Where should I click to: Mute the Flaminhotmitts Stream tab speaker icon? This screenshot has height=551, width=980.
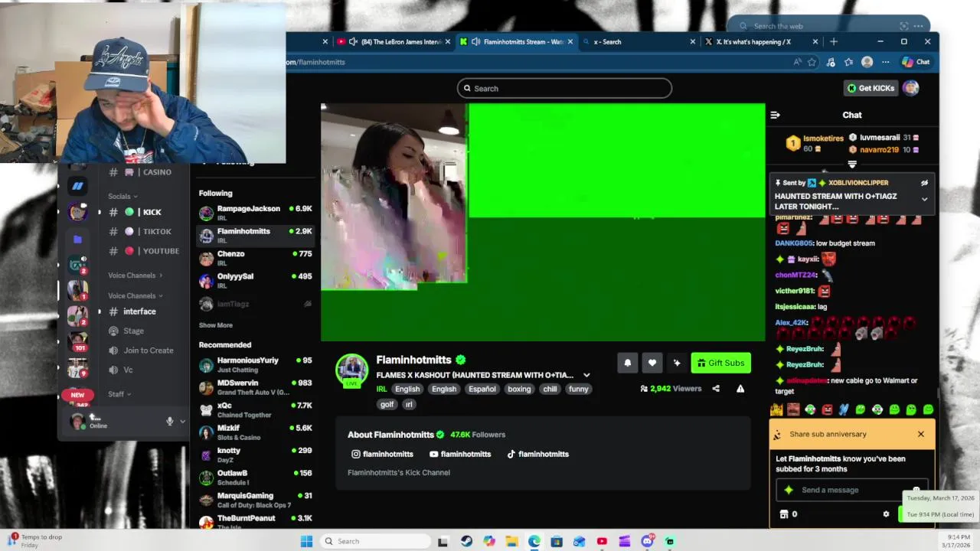[475, 42]
